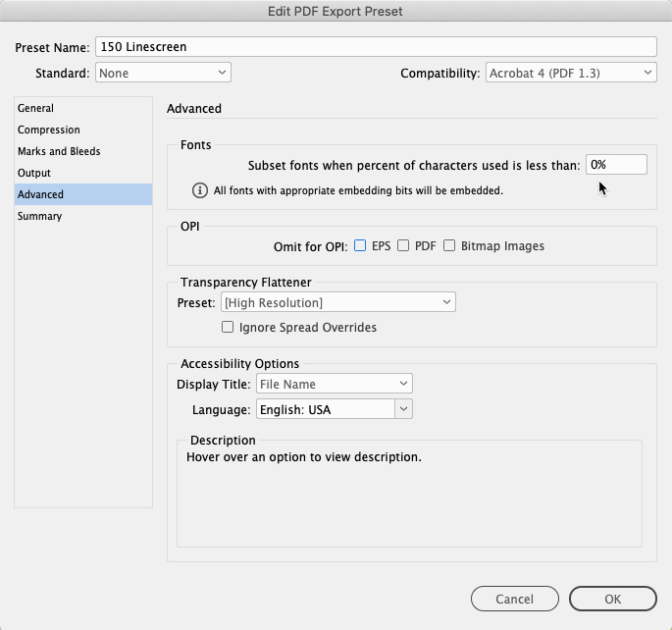Click the embedding bits info text

pyautogui.click(x=358, y=190)
